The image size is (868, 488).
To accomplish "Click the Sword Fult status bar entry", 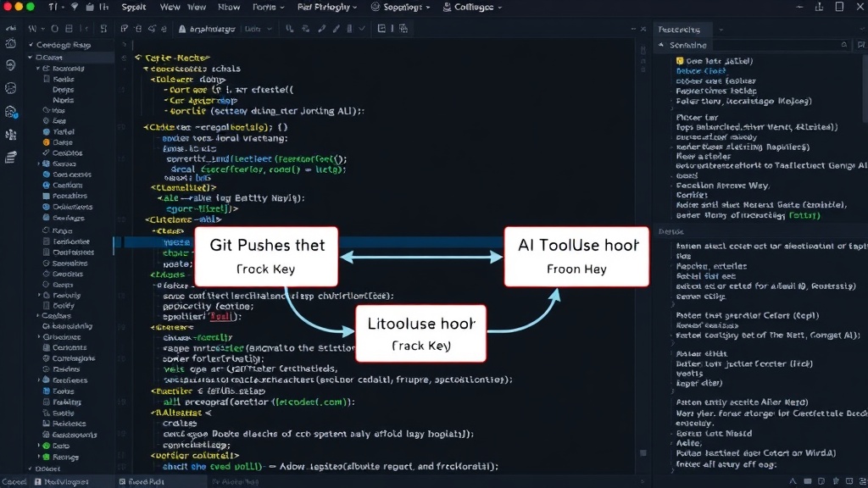I will pyautogui.click(x=142, y=482).
